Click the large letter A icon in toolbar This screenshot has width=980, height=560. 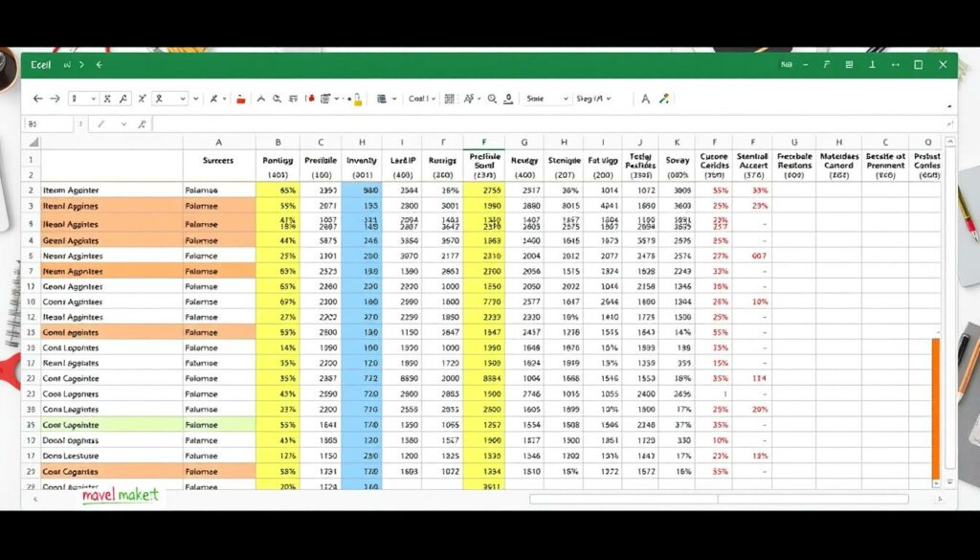(x=646, y=99)
